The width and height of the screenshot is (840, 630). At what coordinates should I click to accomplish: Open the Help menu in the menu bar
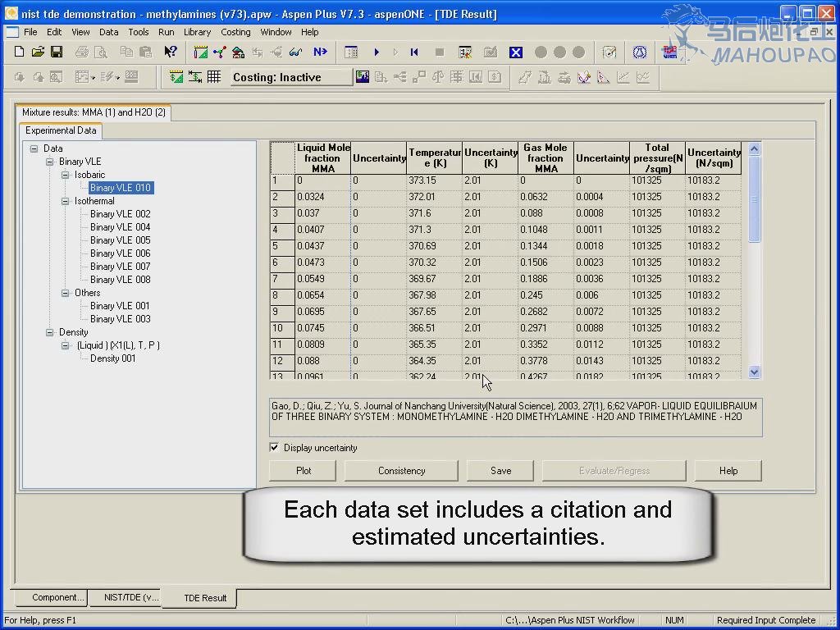[309, 32]
